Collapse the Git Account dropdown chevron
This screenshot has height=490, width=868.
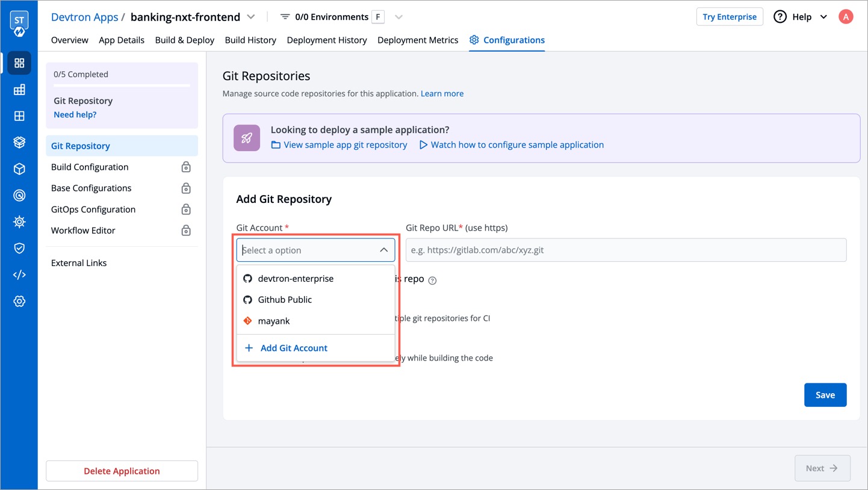tap(384, 249)
